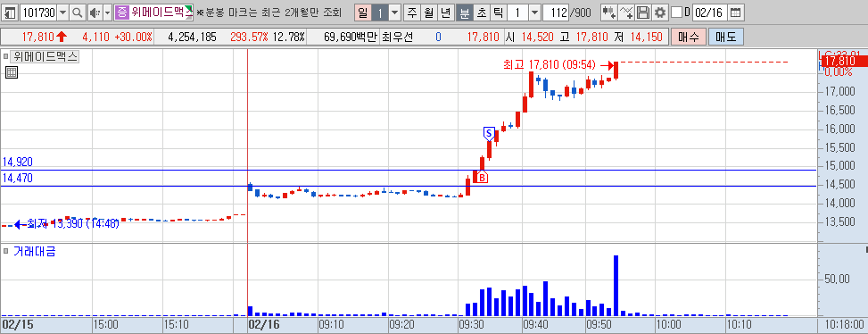Viewport: 868px width, 334px height.
Task: Click the 매수 buy button
Action: coord(688,38)
